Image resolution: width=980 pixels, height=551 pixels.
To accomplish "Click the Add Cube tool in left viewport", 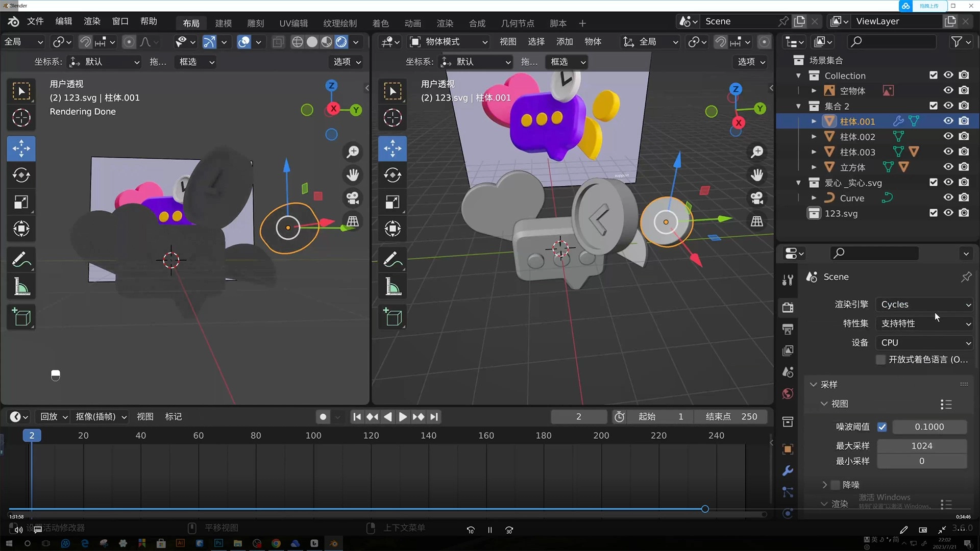I will point(21,317).
